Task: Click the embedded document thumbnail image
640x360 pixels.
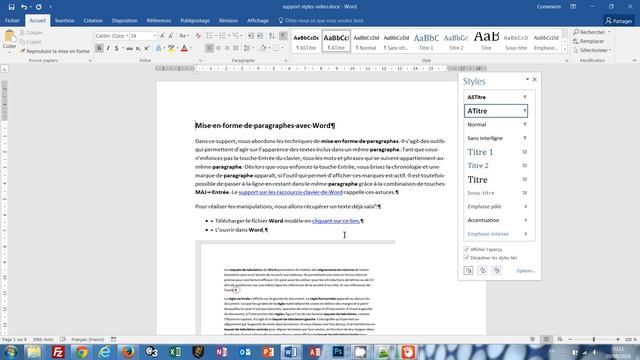Action: 295,288
